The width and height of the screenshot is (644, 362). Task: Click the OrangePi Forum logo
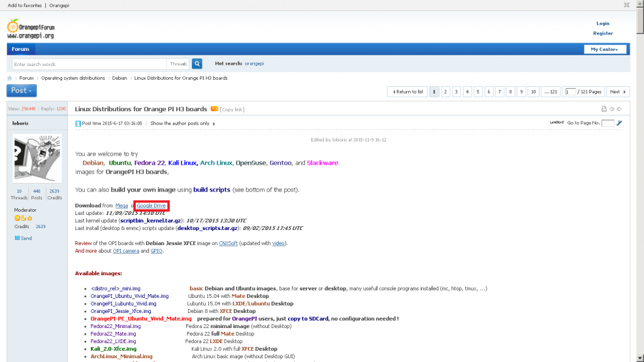pyautogui.click(x=30, y=28)
